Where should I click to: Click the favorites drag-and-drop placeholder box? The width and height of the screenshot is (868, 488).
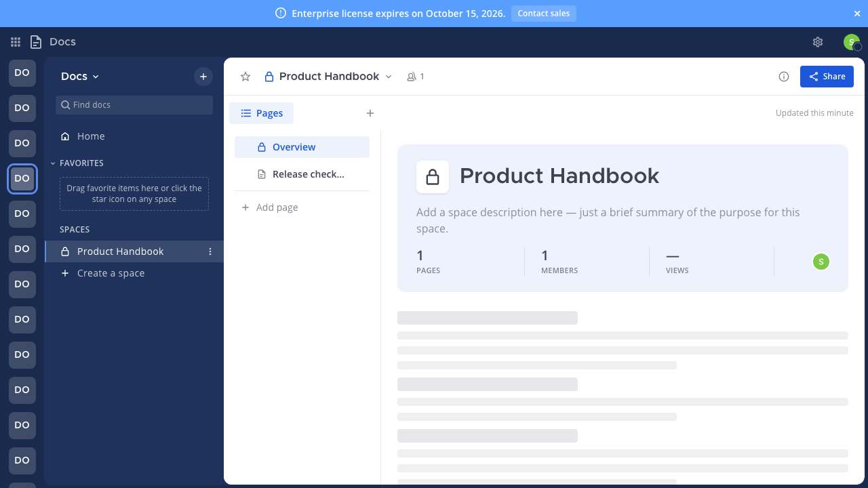pyautogui.click(x=134, y=194)
